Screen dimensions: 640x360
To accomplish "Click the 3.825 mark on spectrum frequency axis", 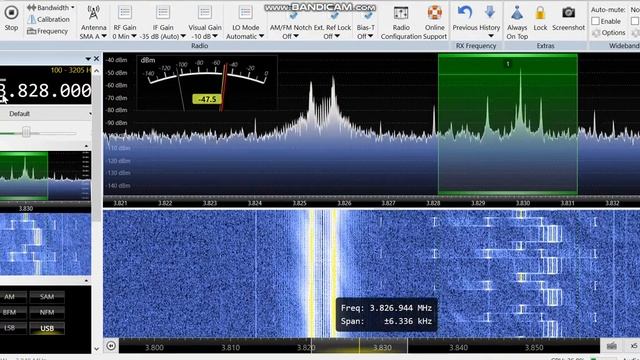I will (x=300, y=203).
